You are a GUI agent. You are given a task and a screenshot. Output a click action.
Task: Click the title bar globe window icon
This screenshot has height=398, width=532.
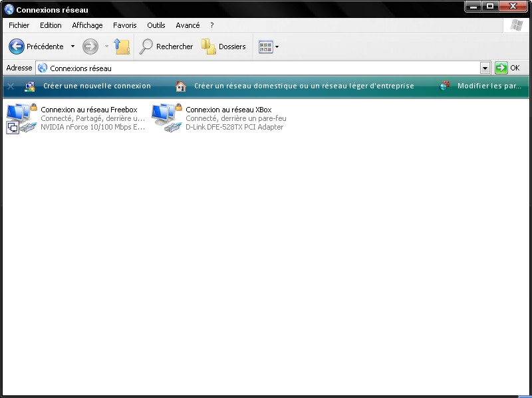(9, 9)
